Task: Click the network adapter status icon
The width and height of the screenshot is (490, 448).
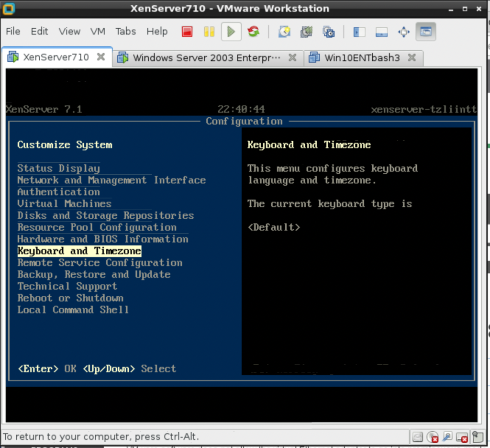Action: [447, 437]
